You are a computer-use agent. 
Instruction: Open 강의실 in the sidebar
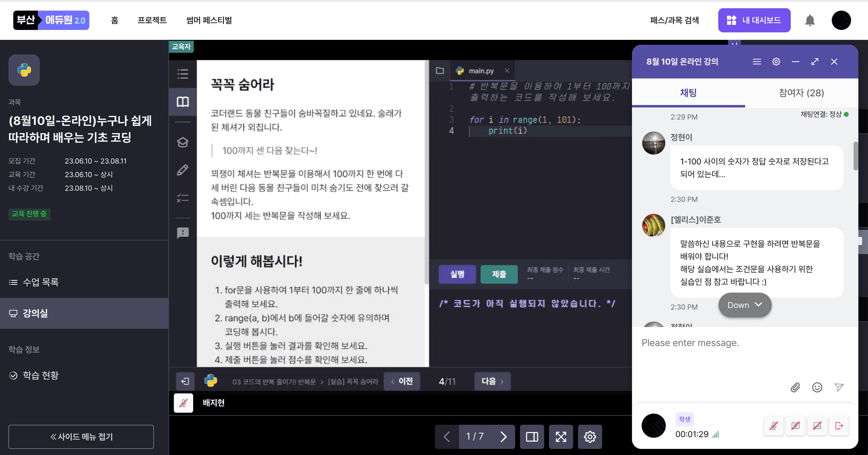(x=84, y=313)
